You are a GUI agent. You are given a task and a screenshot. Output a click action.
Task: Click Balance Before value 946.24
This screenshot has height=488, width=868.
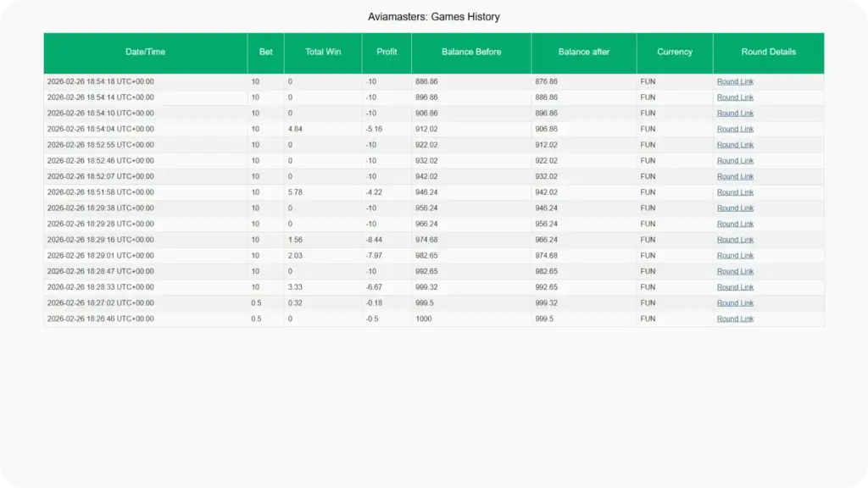[x=426, y=192]
